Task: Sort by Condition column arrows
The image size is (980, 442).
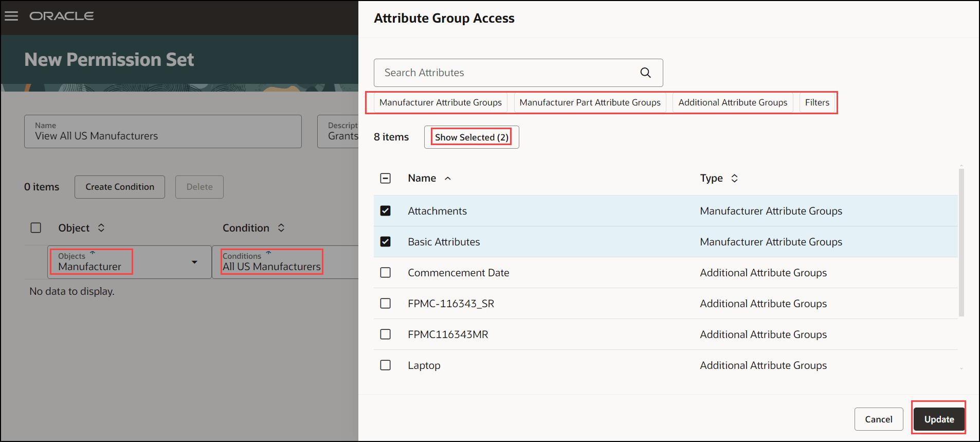Action: (x=281, y=228)
